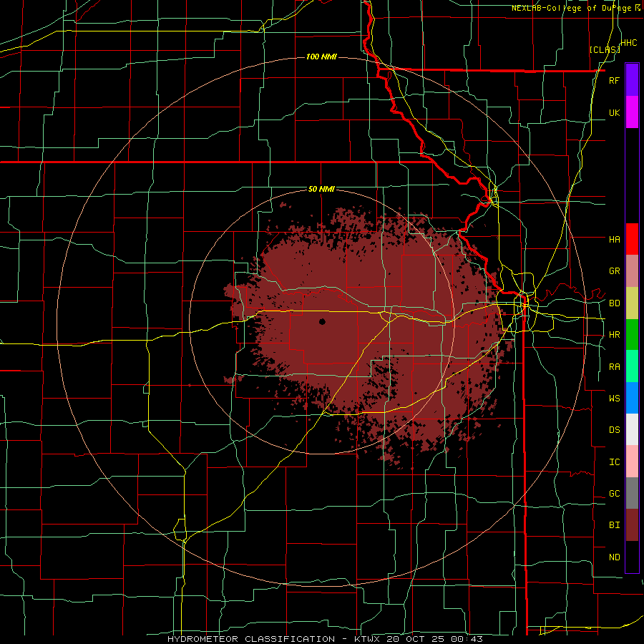Click the 100 NMI range ring label
The width and height of the screenshot is (644, 644).
tap(321, 57)
